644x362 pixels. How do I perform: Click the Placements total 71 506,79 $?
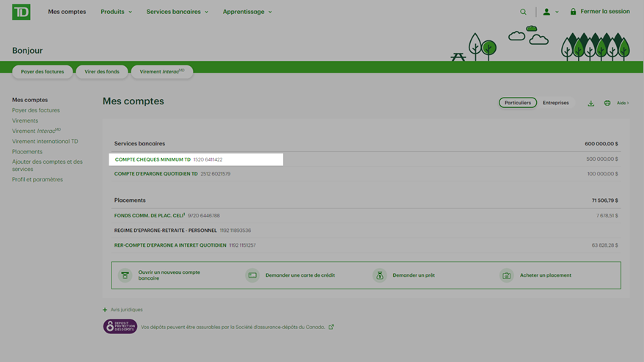coord(604,200)
